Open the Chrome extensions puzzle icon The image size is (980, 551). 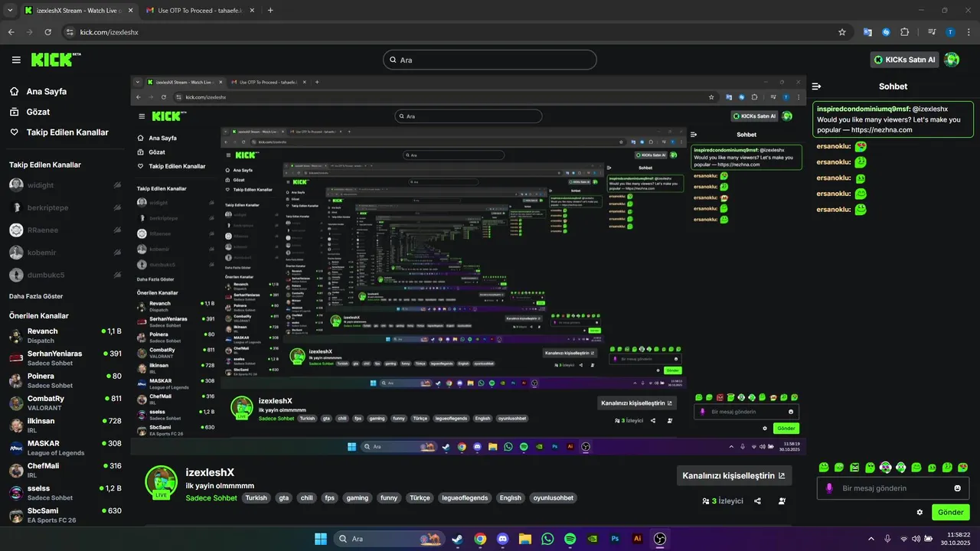click(904, 32)
